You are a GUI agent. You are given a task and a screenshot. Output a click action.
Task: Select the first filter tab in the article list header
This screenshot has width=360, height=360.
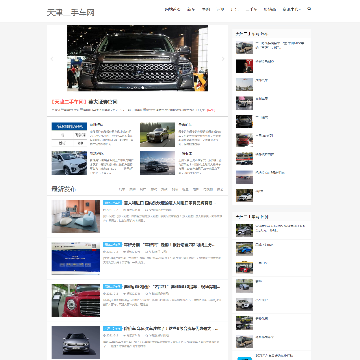(122, 189)
